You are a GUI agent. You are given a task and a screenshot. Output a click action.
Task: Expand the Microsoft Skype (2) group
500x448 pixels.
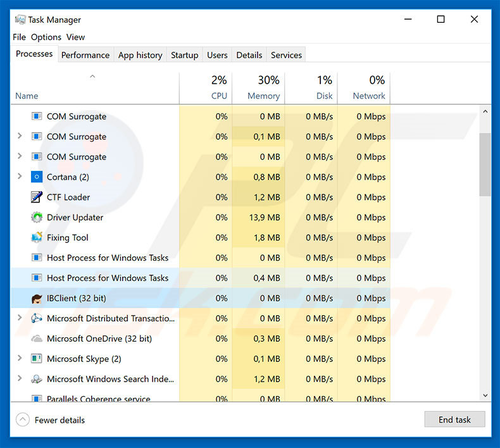tap(20, 358)
